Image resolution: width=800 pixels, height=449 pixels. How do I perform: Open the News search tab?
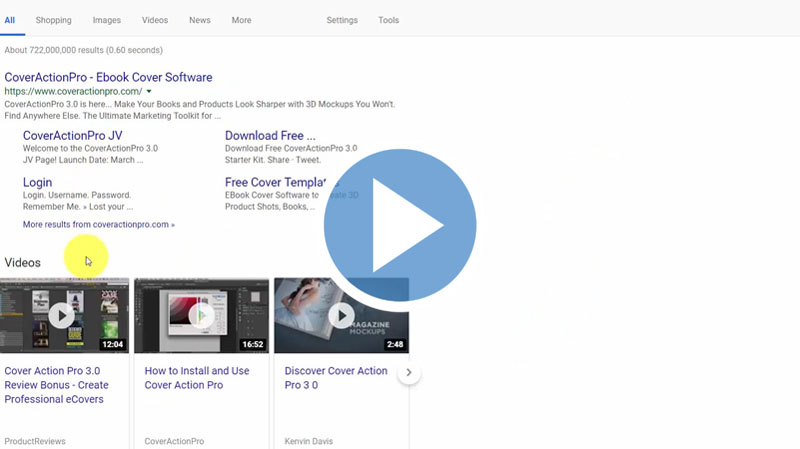(x=200, y=20)
